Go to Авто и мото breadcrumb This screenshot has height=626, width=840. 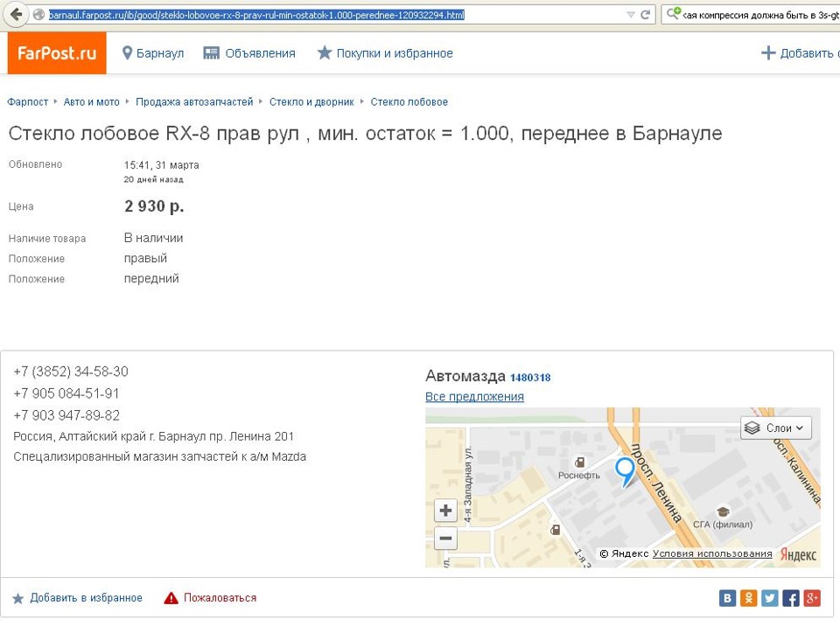click(92, 101)
